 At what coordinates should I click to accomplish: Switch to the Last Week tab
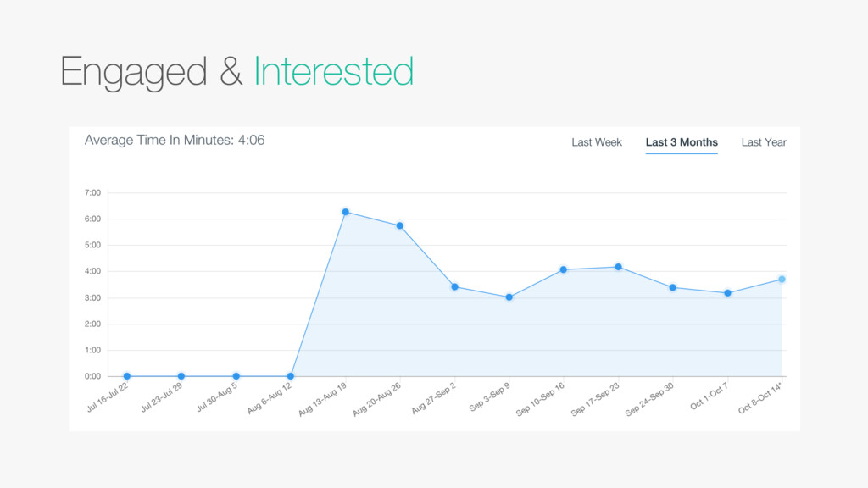click(597, 142)
